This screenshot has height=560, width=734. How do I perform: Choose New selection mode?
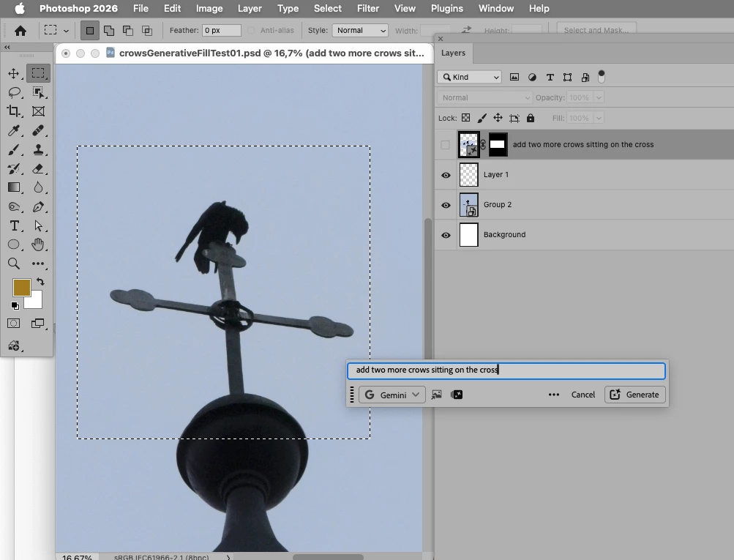click(89, 31)
